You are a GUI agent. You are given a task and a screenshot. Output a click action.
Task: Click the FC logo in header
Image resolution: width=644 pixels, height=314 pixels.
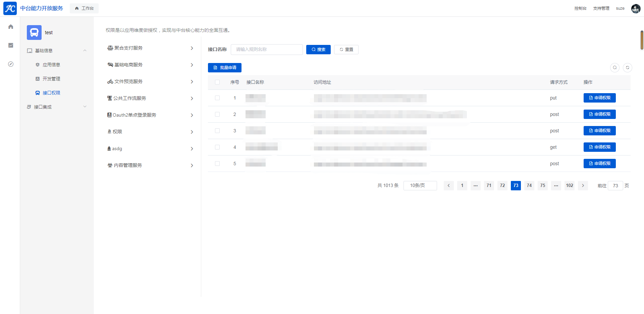(10, 8)
